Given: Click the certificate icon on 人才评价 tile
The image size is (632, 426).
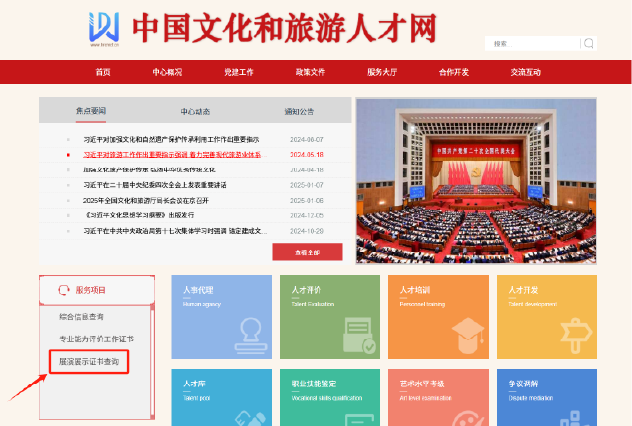Looking at the screenshot, I should click(x=359, y=335).
